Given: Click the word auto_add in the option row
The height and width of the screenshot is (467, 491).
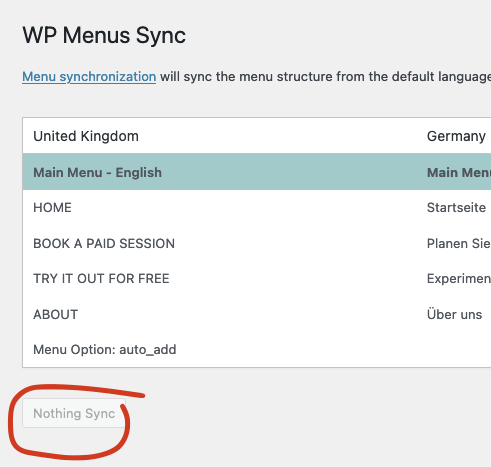Looking at the screenshot, I should point(148,350).
